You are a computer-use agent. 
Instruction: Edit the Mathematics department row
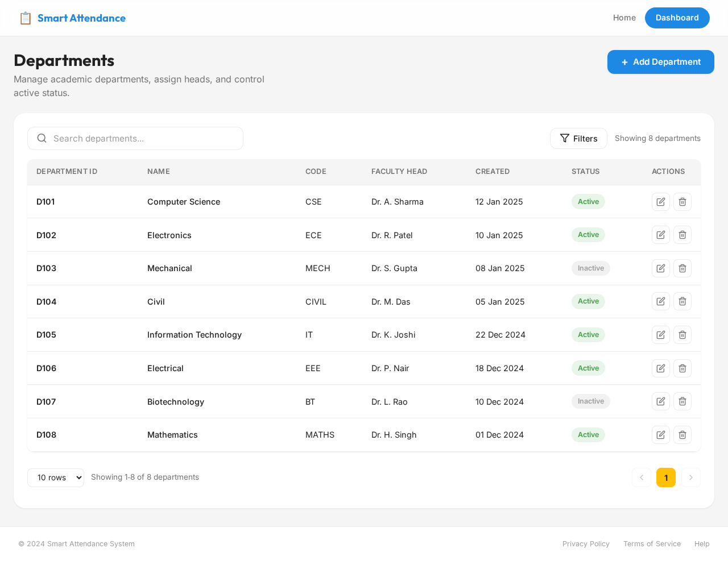(661, 435)
